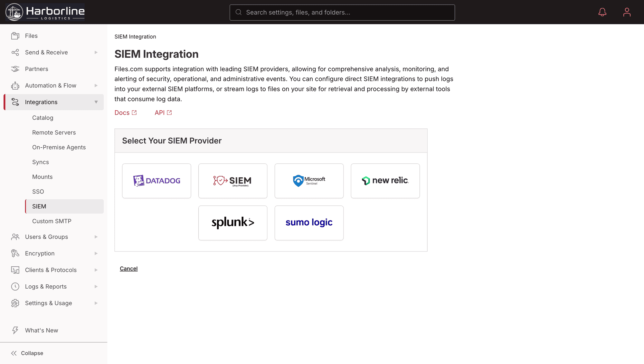Image resolution: width=644 pixels, height=364 pixels.
Task: Click the Send & Receive share icon
Action: tap(15, 52)
